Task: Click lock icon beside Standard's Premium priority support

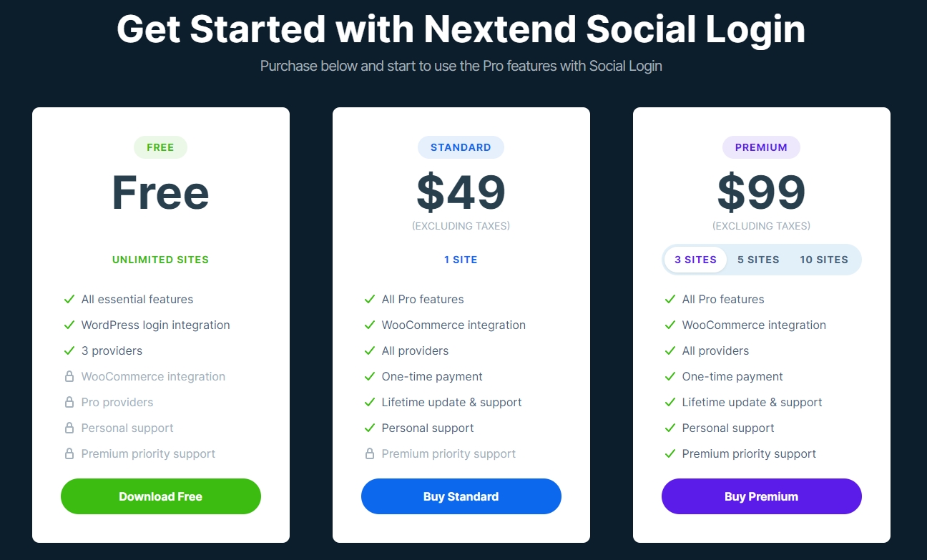Action: pos(370,453)
